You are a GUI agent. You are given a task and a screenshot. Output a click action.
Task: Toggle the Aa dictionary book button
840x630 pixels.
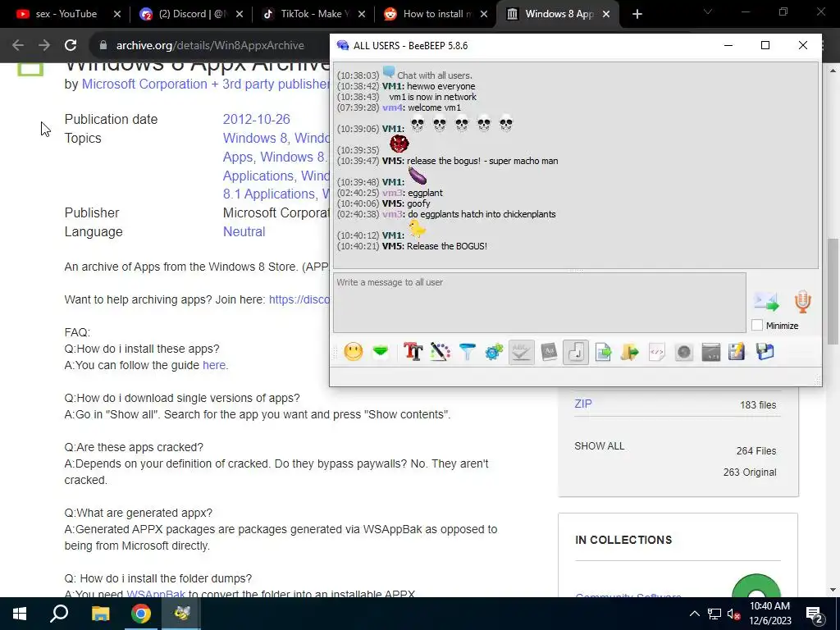pos(549,352)
